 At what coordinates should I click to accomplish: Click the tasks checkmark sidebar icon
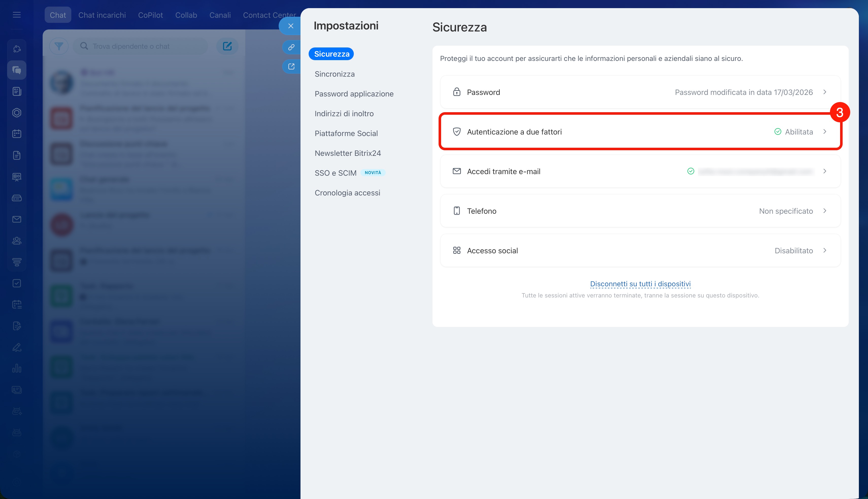click(x=16, y=283)
